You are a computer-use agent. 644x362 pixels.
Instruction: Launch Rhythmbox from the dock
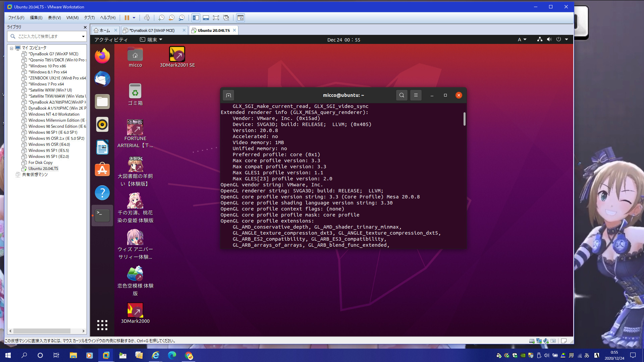(x=102, y=124)
